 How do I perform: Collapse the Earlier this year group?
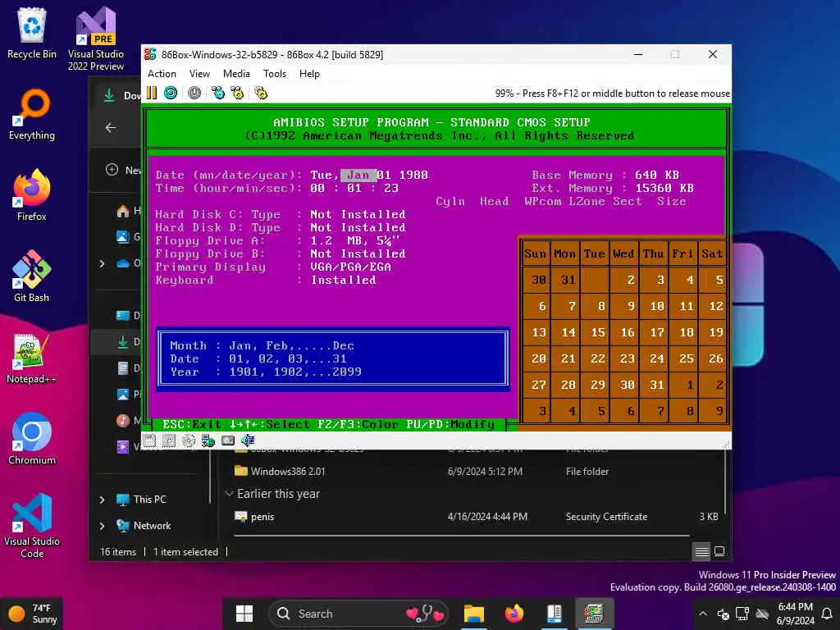[x=230, y=493]
